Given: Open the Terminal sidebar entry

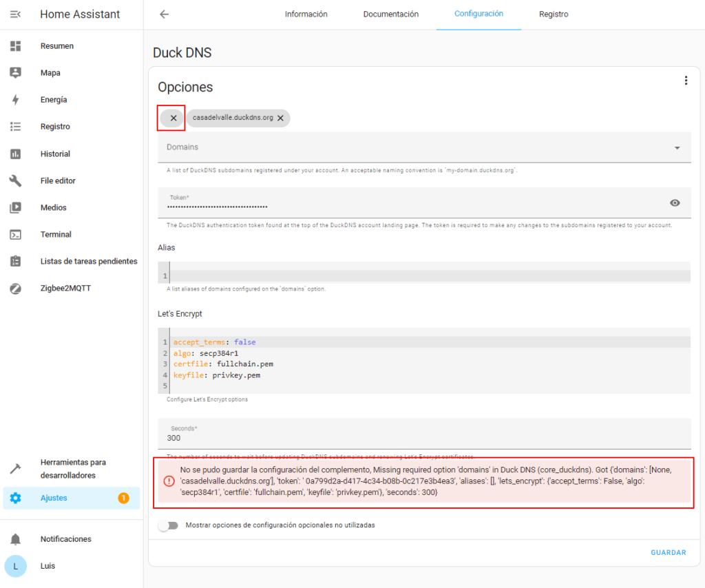Looking at the screenshot, I should [56, 235].
